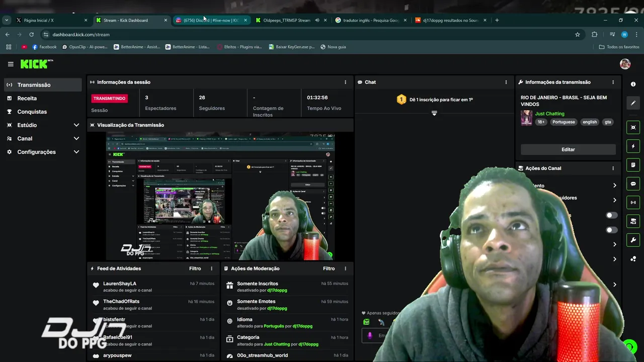Open options menu for Ações do Canal

pos(613,168)
